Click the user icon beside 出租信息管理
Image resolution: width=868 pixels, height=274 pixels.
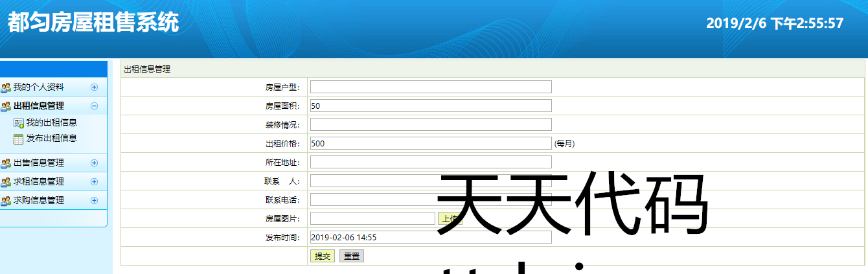[6, 106]
